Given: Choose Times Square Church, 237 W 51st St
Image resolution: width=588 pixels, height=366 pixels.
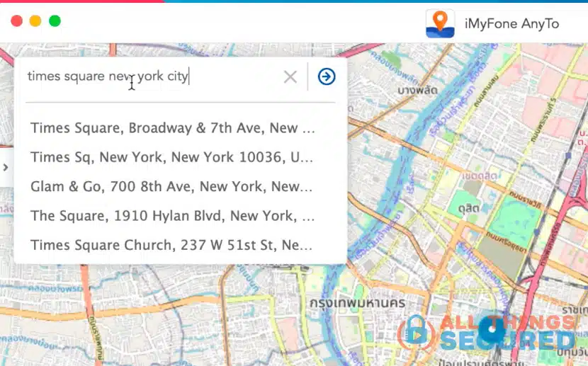Looking at the screenshot, I should pyautogui.click(x=171, y=245).
